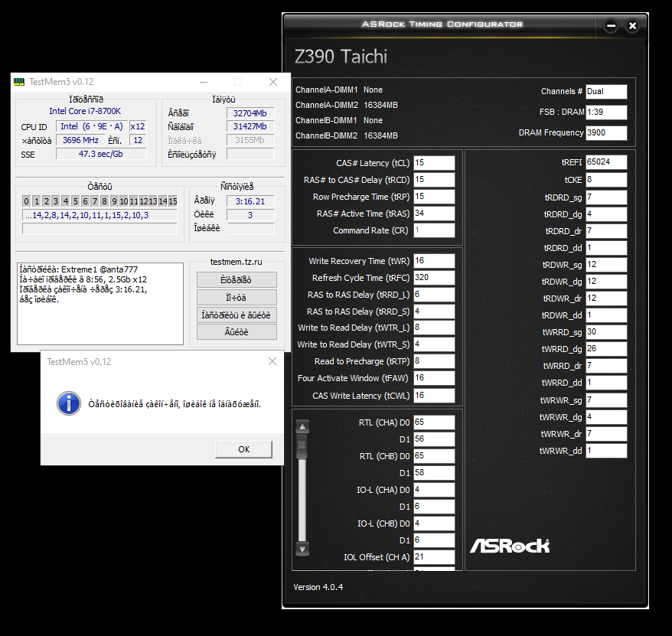
Task: Click the tWRRD_sg value field
Action: point(606,331)
